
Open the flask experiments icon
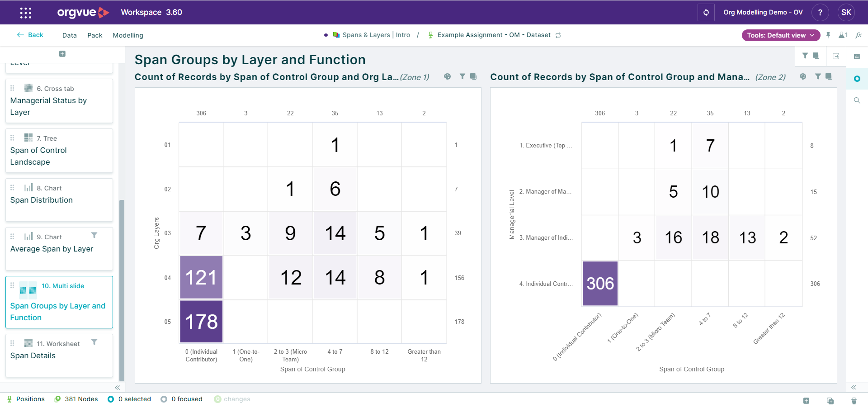(843, 35)
